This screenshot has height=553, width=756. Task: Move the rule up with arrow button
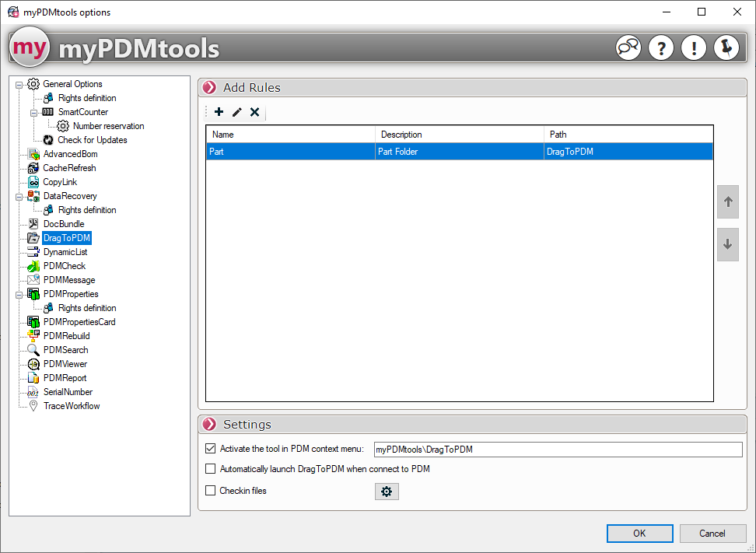point(728,202)
